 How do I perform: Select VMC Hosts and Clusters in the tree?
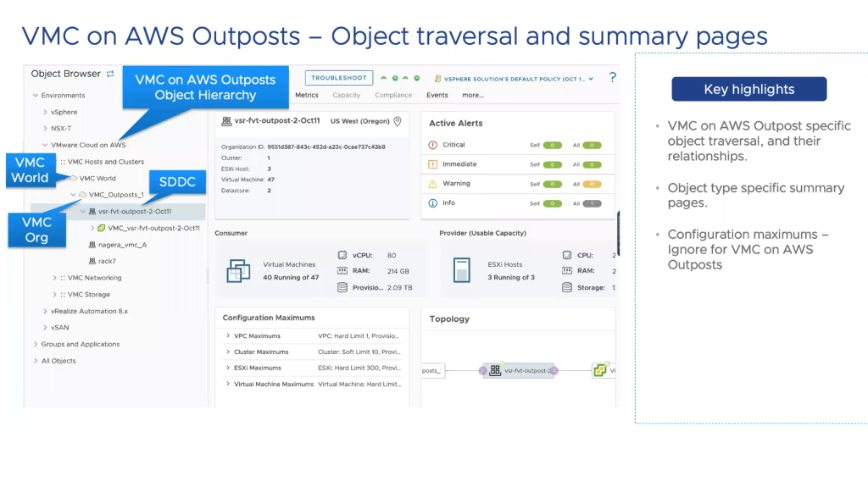pos(106,162)
